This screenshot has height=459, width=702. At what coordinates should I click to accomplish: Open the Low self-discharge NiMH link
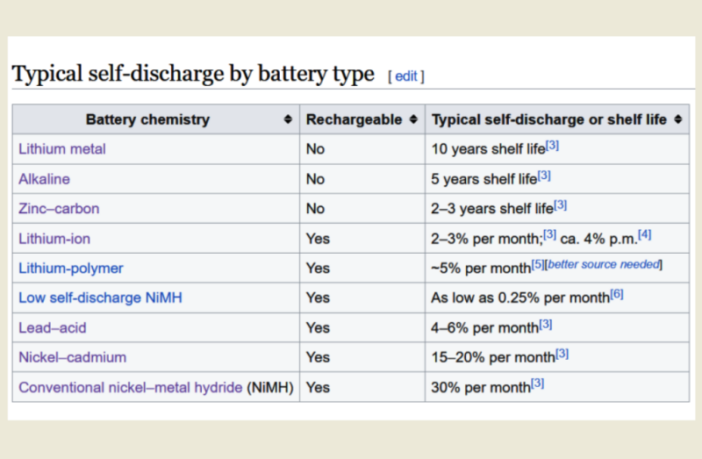point(100,297)
